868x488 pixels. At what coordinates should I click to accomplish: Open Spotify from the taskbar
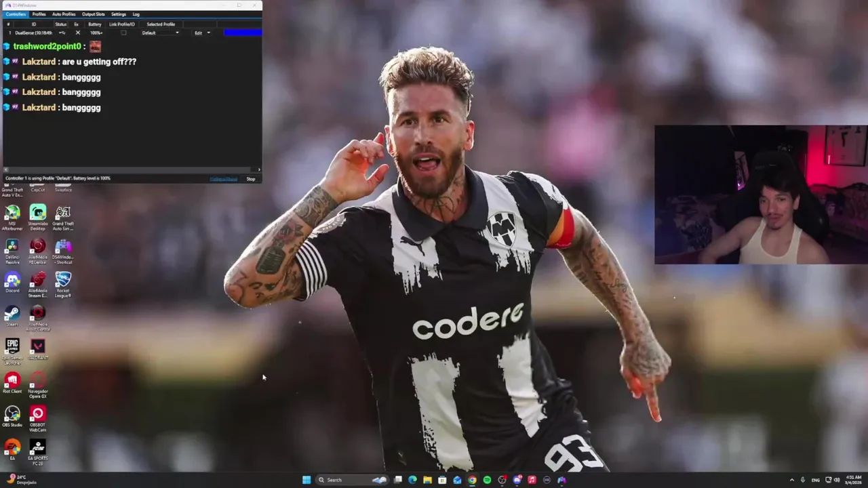point(487,480)
